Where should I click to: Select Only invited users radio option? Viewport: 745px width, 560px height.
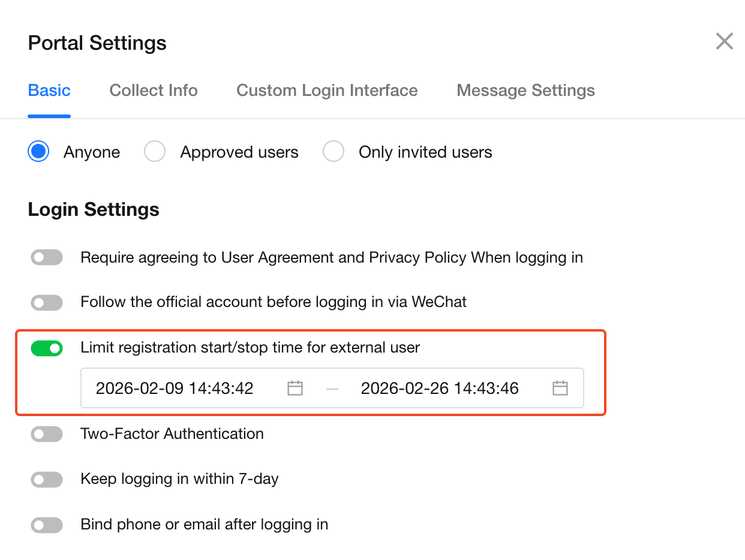(x=334, y=152)
